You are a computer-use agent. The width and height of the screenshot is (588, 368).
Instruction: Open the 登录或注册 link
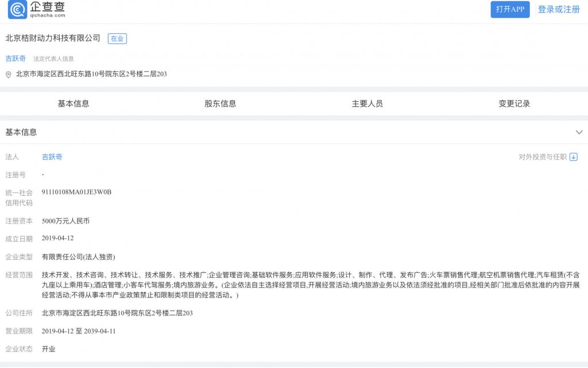[559, 9]
